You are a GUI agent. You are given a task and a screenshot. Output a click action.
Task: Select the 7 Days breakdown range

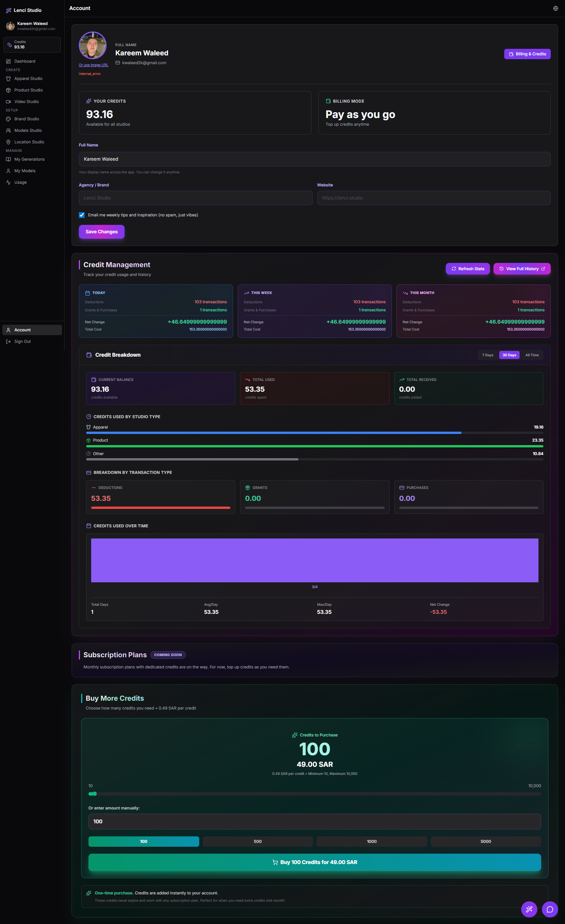(x=487, y=355)
